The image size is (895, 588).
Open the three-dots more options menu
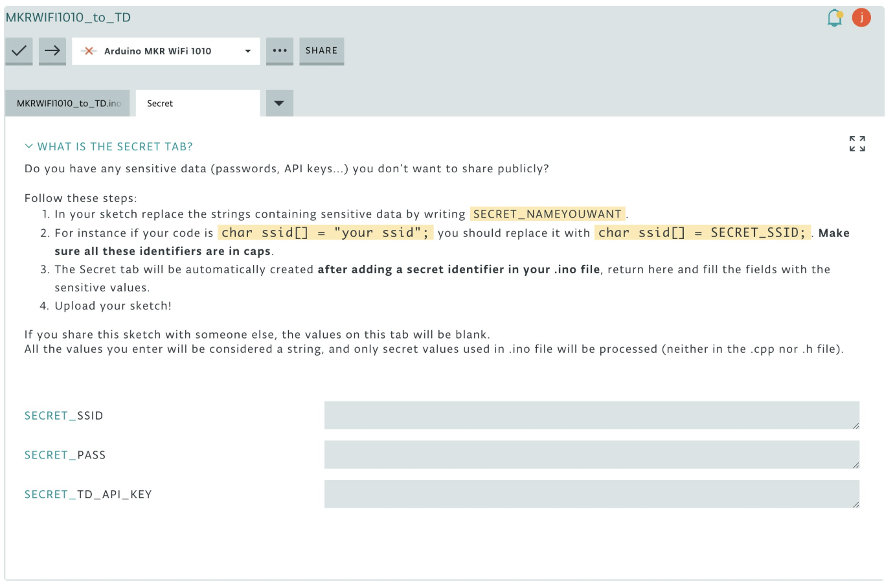[x=280, y=51]
